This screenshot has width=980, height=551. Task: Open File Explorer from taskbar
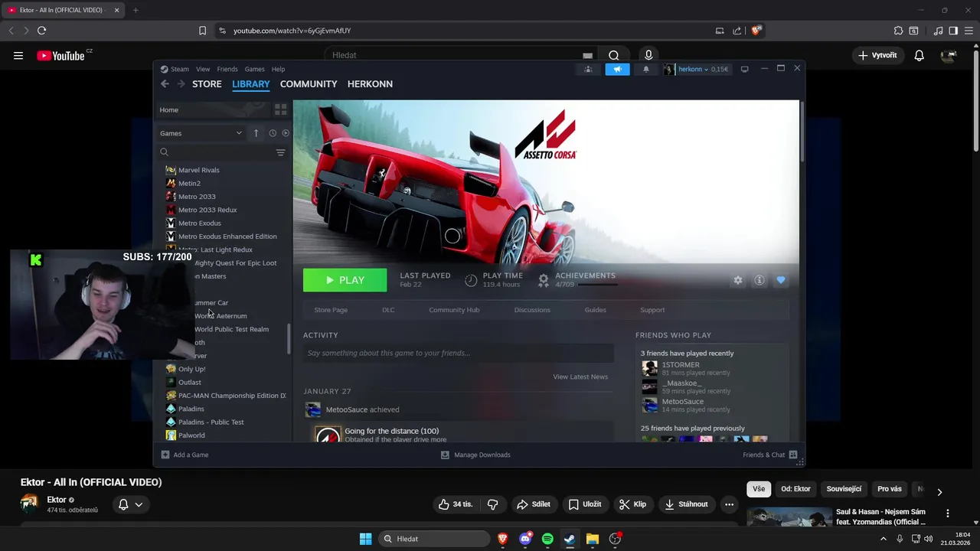pyautogui.click(x=593, y=539)
